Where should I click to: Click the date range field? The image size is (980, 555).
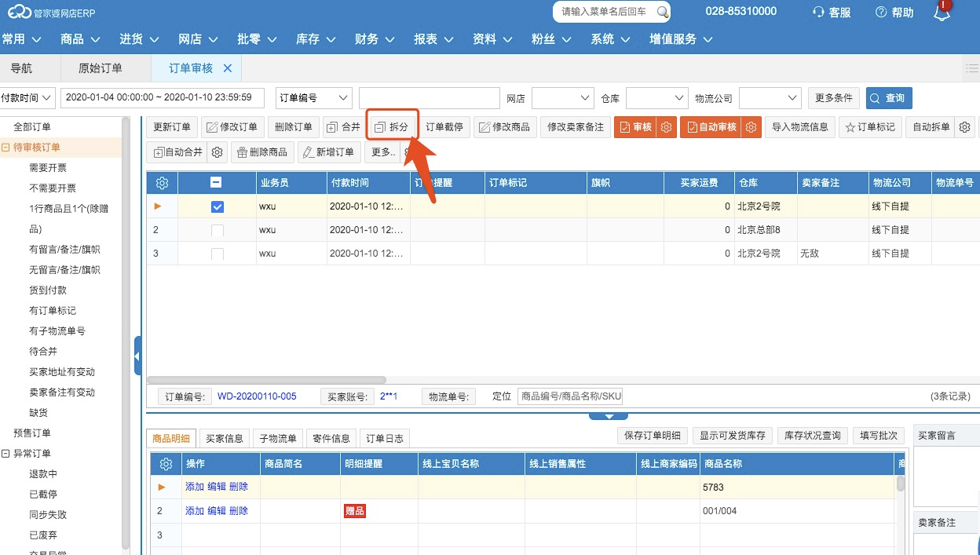click(164, 98)
